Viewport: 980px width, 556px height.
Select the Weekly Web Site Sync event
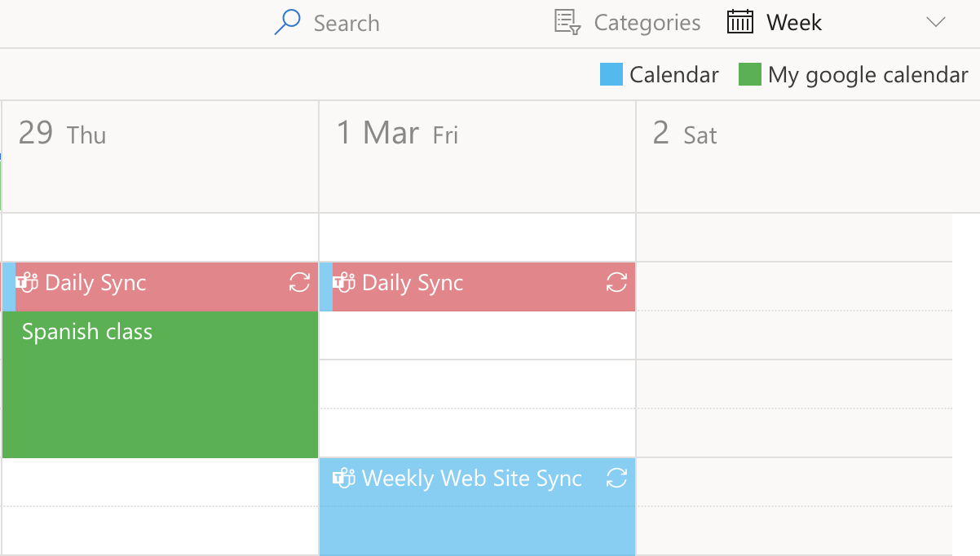[x=477, y=506]
